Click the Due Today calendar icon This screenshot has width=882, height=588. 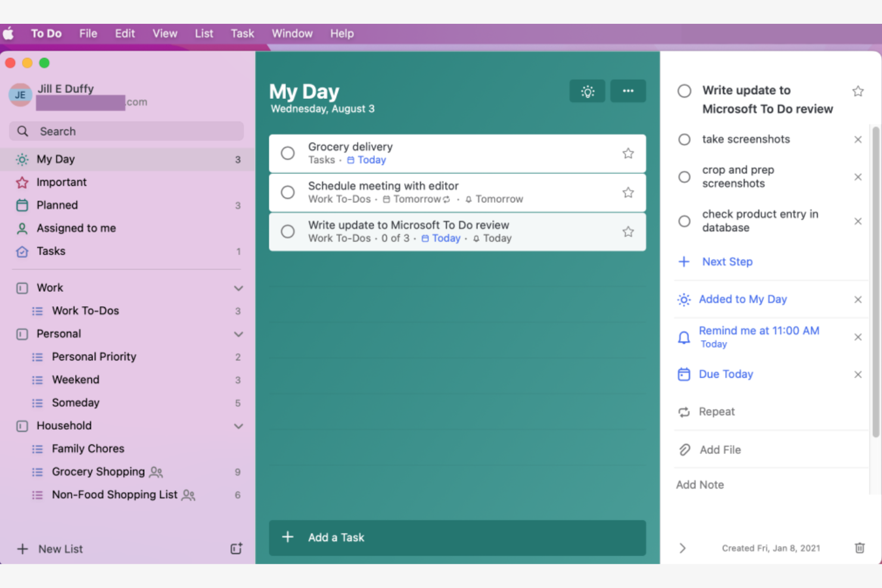[684, 374]
